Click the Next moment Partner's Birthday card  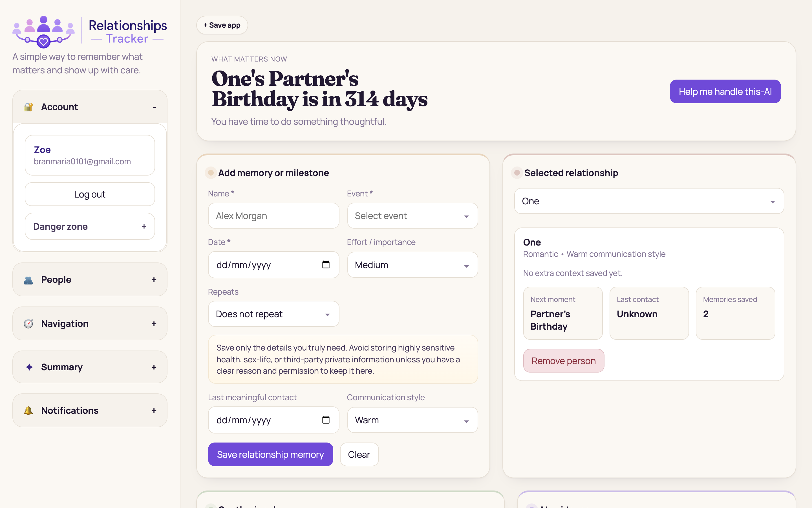[563, 313]
